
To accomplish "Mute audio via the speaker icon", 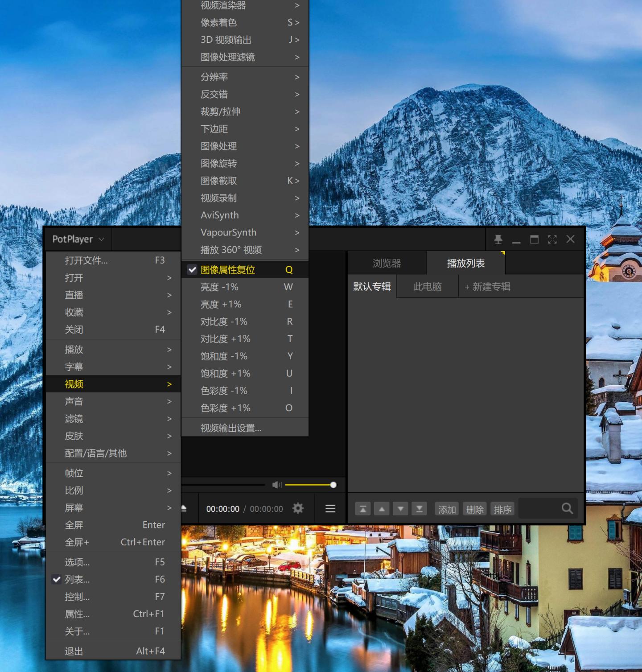I will pos(276,485).
